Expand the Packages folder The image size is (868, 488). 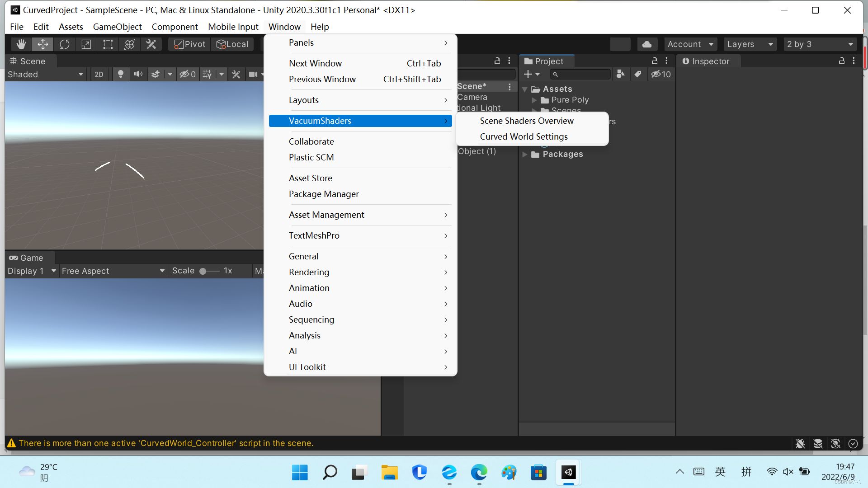tap(525, 155)
